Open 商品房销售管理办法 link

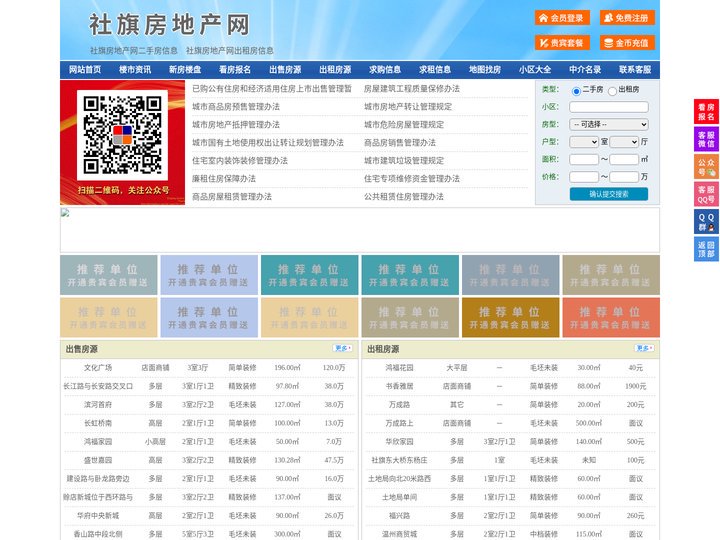pyautogui.click(x=400, y=142)
